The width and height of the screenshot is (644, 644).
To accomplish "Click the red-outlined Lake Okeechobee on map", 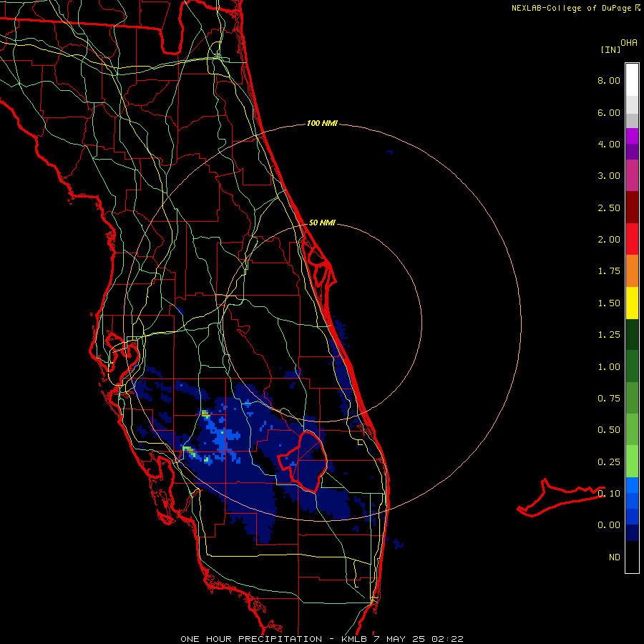I will [303, 461].
